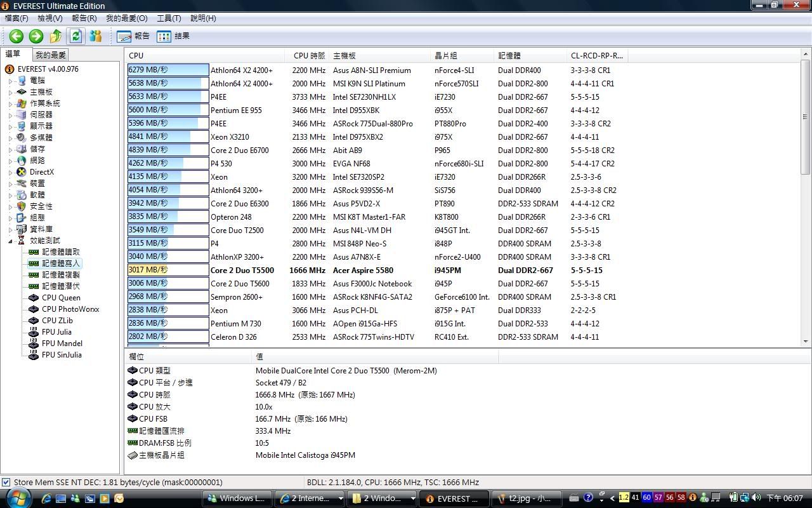Sort by the CL-RCD-RP-R... column header
This screenshot has width=812, height=508.
pyautogui.click(x=598, y=55)
